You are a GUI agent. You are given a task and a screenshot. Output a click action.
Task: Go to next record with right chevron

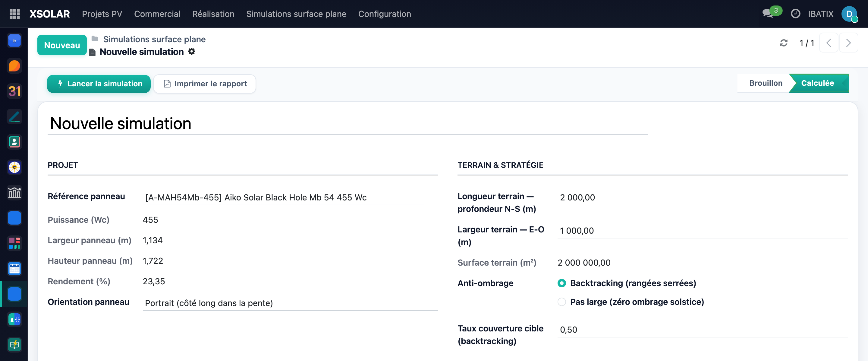(x=848, y=43)
